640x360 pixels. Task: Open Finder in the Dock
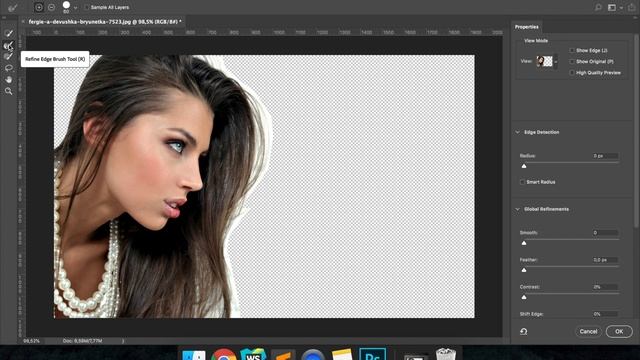point(194,354)
